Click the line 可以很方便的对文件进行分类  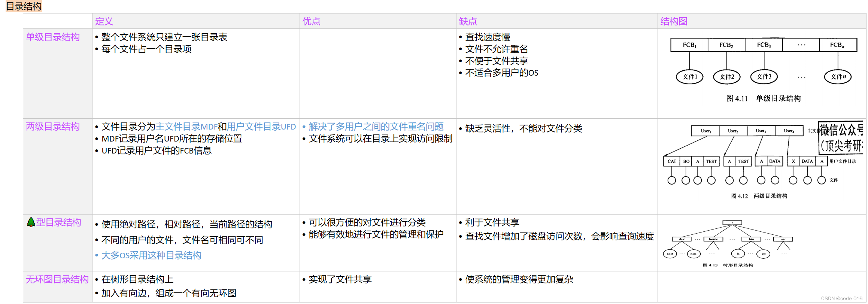point(367,222)
